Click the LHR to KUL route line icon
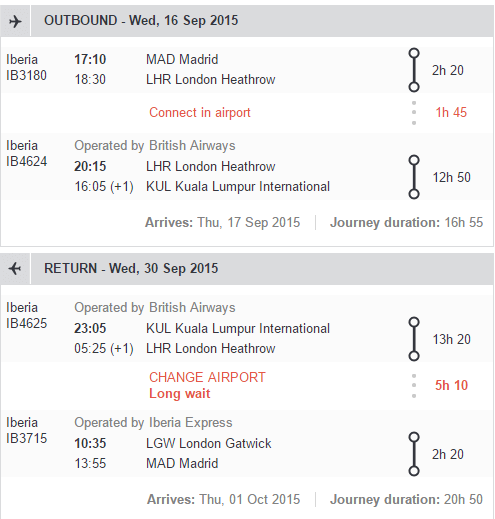 (414, 177)
